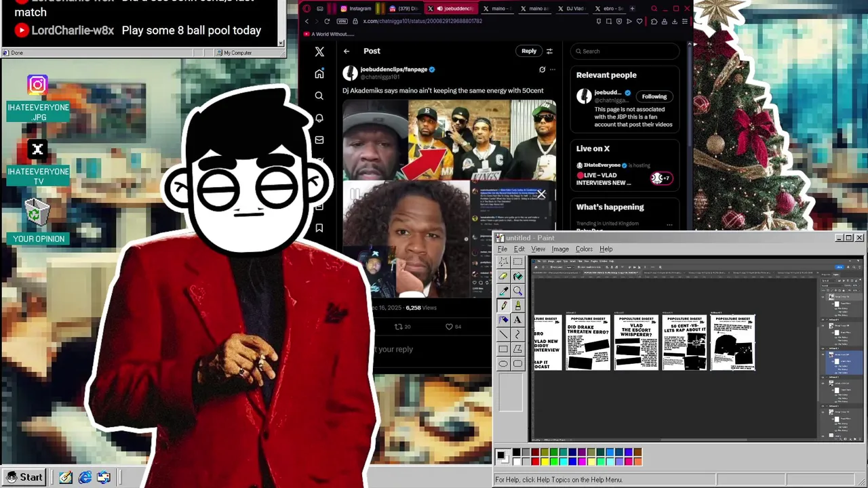Open the View menu in Paint
The width and height of the screenshot is (868, 488).
(x=538, y=249)
